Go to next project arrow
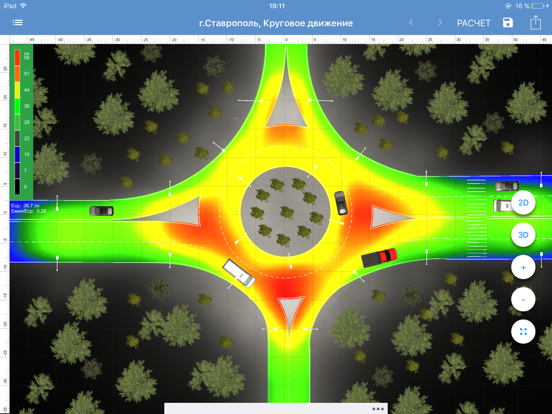This screenshot has height=414, width=552. click(x=440, y=23)
